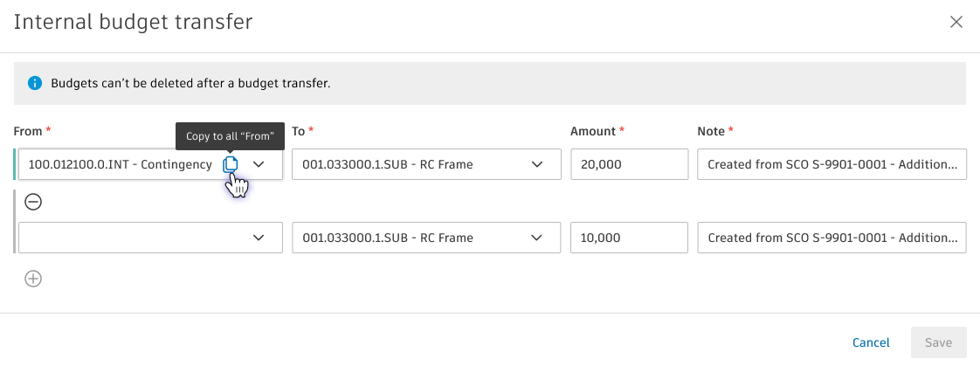Focus the Amount field showing 10,000
This screenshot has height=366, width=980.
pyautogui.click(x=629, y=238)
